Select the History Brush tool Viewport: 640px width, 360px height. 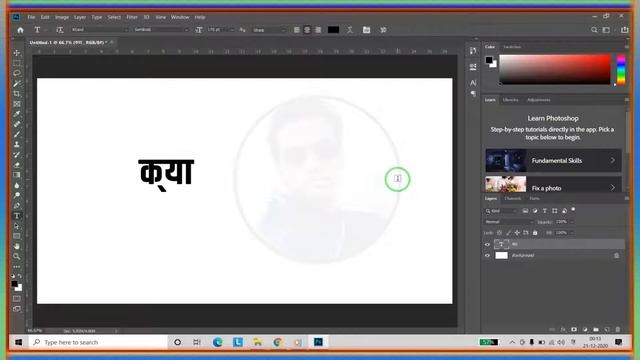tap(17, 155)
